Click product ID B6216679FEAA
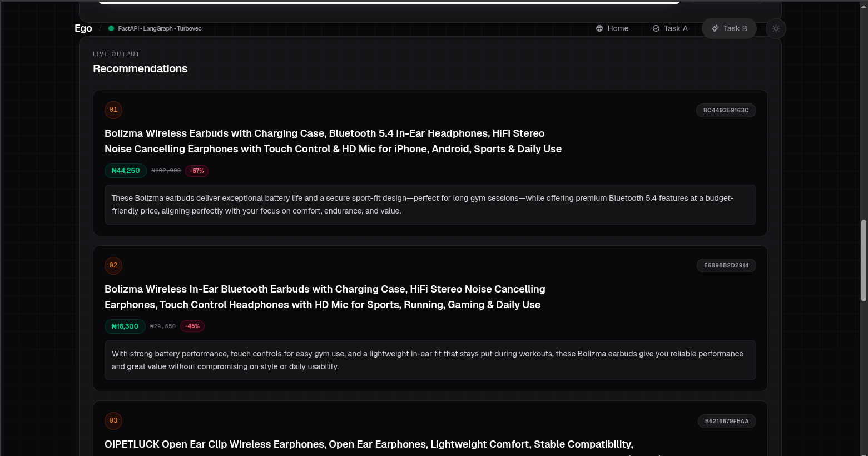Viewport: 868px width, 456px height. (727, 421)
